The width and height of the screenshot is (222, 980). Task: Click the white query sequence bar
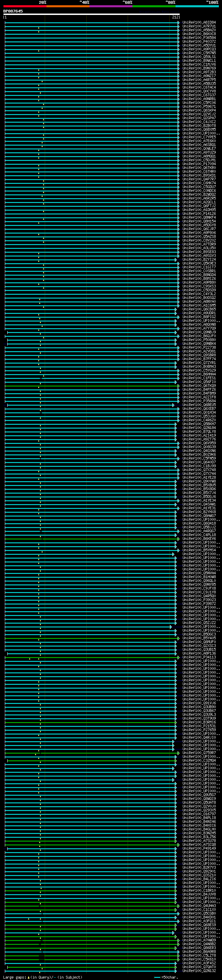[92, 14]
